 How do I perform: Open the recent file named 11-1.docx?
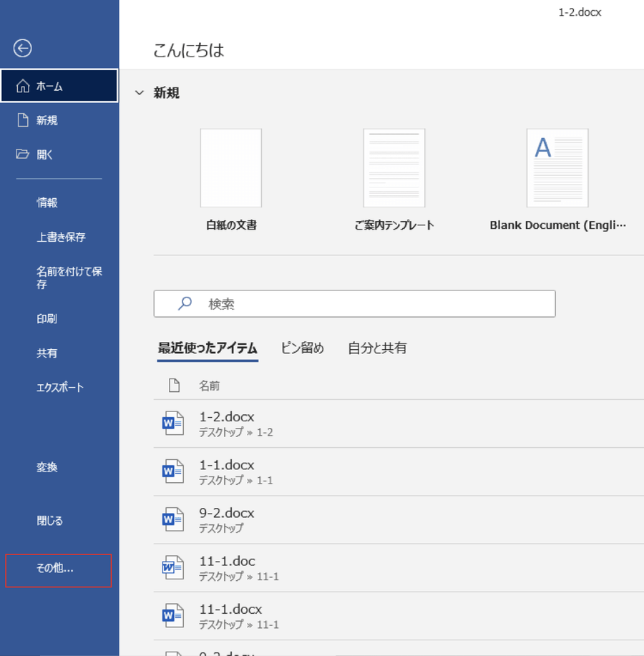(x=230, y=610)
